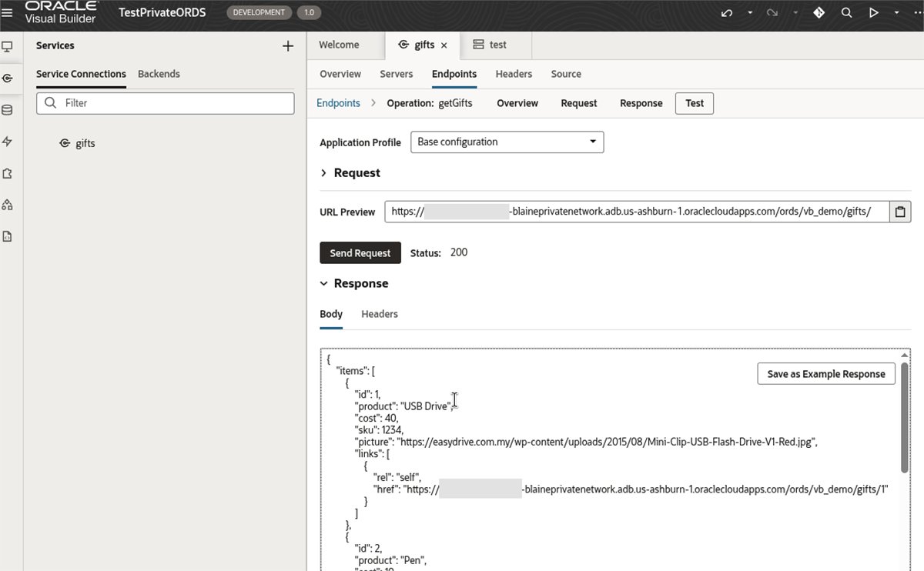Click the Undo arrow in header
This screenshot has height=571, width=924.
coord(727,13)
